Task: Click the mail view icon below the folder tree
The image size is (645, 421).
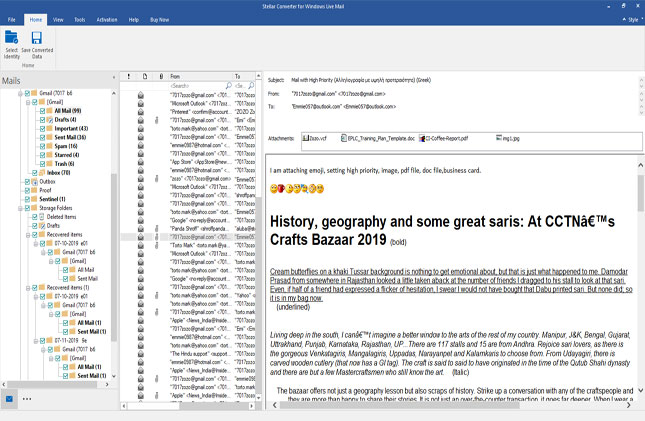Action: coord(9,399)
